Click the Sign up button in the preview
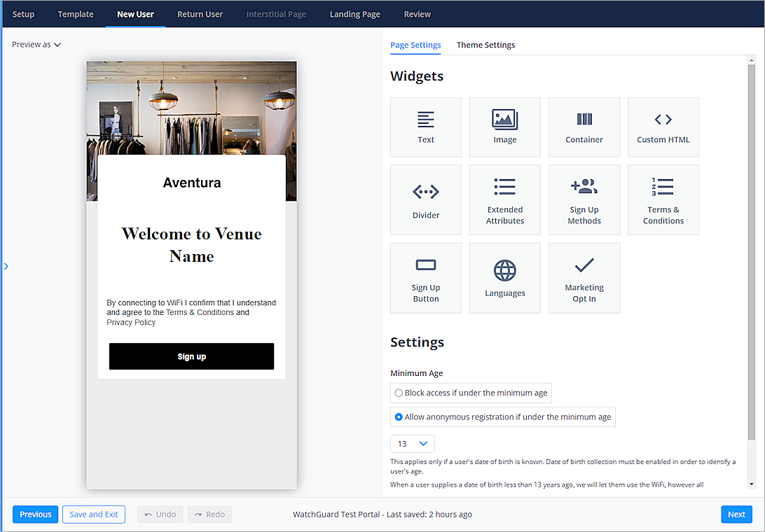This screenshot has width=765, height=532. tap(191, 356)
